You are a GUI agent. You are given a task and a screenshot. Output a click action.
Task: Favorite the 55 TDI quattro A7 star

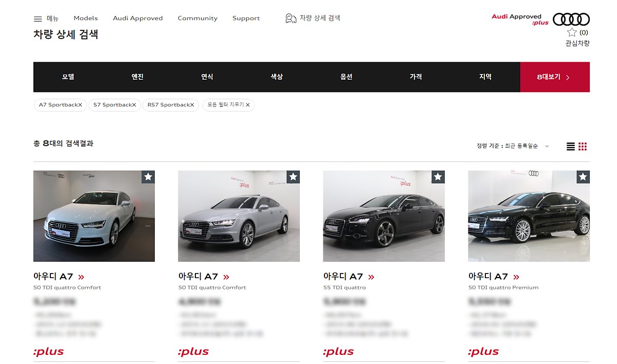(438, 177)
